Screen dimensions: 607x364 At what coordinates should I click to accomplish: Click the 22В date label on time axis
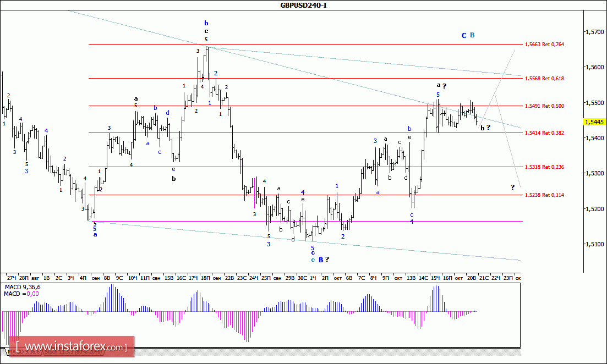pos(229,278)
